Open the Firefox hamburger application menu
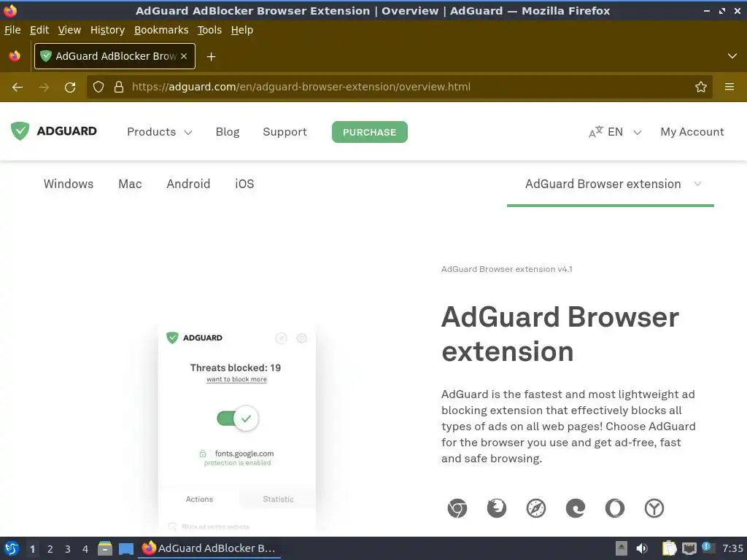The height and width of the screenshot is (560, 747). 729,87
